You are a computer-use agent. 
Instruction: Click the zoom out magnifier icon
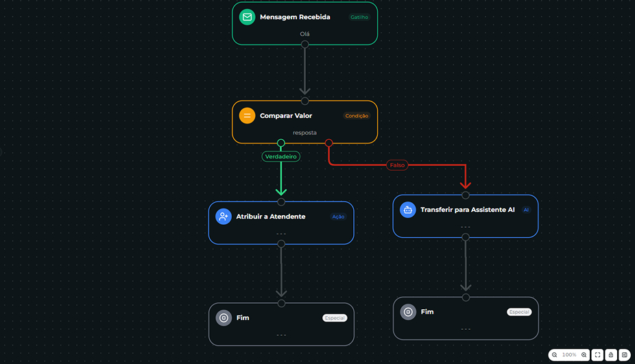(554, 354)
